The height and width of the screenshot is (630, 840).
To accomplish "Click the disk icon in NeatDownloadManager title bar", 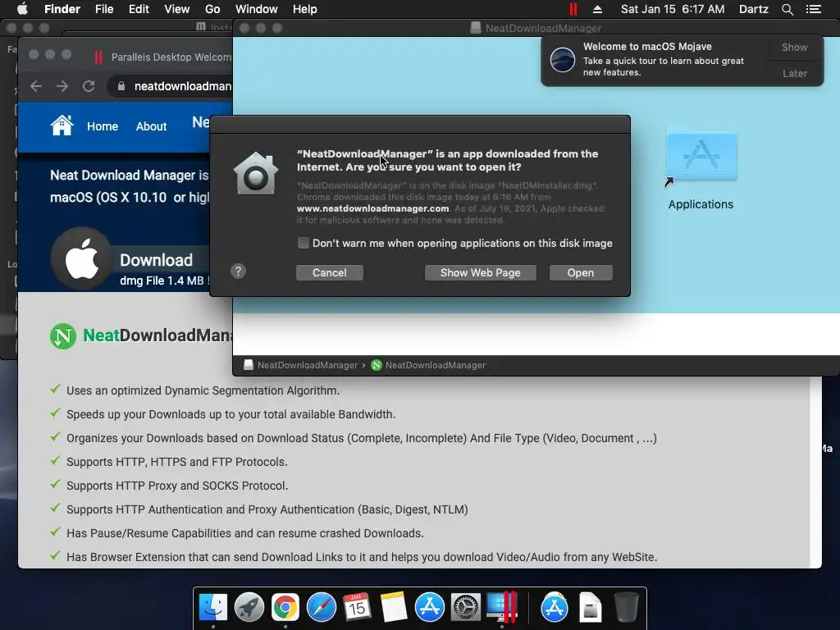I will (x=475, y=28).
